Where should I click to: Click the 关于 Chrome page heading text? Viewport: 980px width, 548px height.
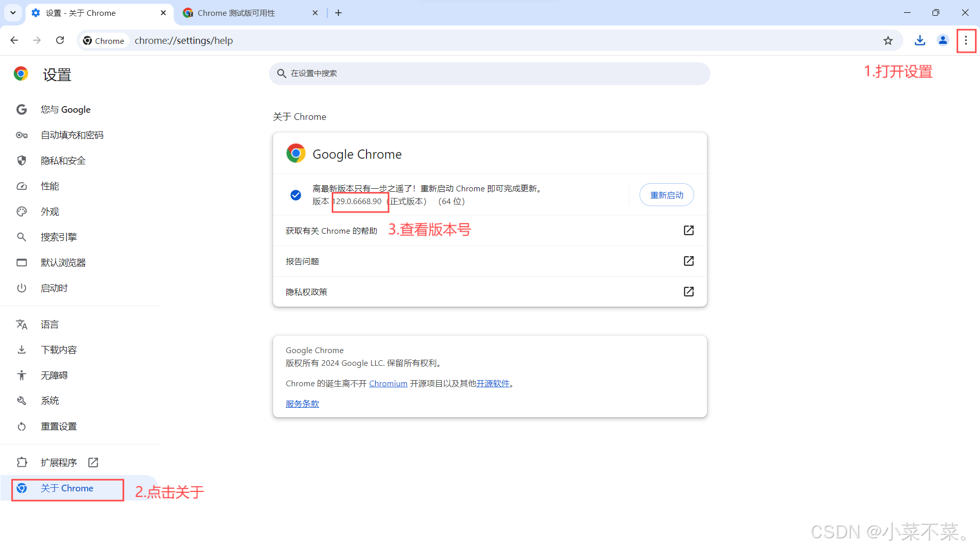coord(300,117)
